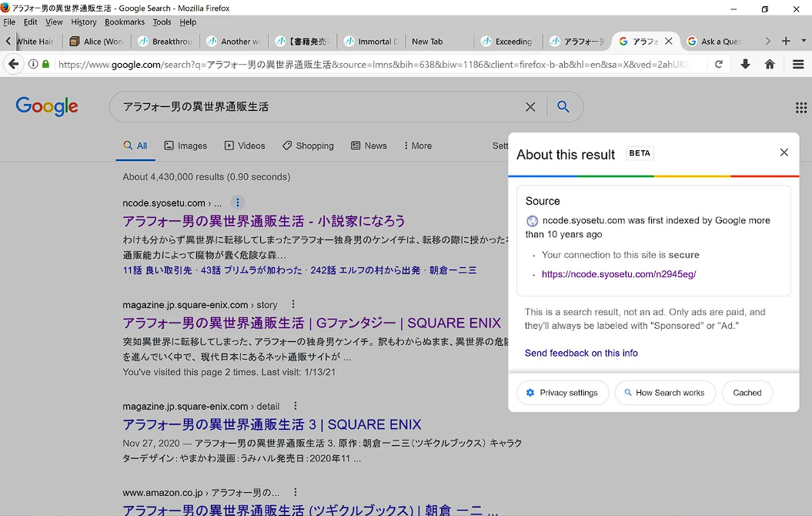
Task: Close the About this result panel
Action: 784,152
